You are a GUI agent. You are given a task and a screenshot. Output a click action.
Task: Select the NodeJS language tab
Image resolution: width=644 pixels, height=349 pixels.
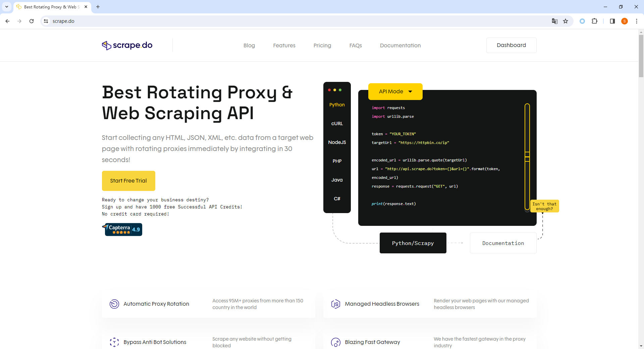[x=337, y=142]
